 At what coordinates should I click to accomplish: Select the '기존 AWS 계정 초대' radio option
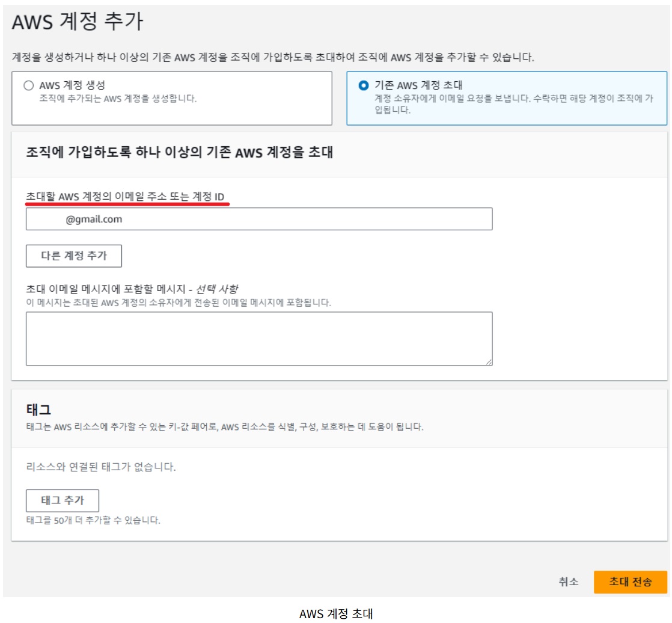tap(363, 85)
